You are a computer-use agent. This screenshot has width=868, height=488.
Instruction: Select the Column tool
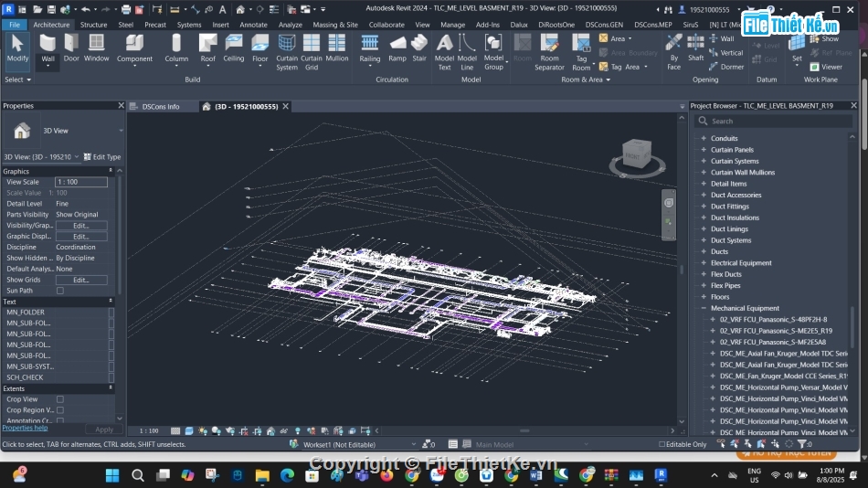176,48
